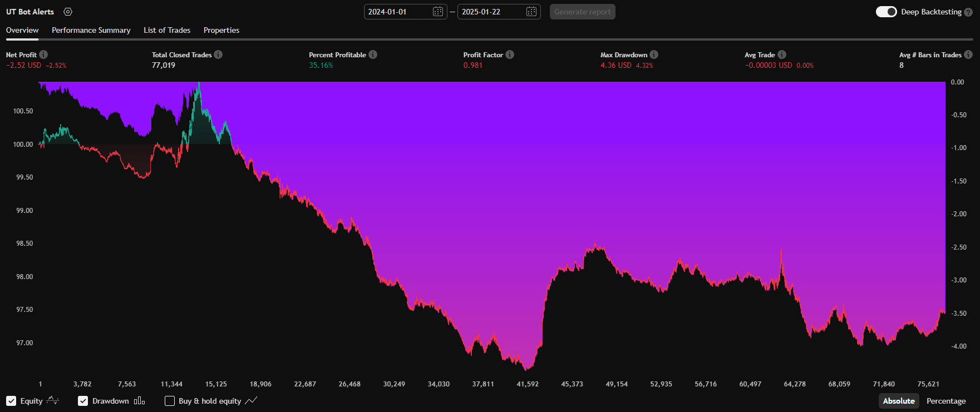The image size is (980, 412).
Task: Click Avg Trade value -0.00003 USD
Action: 769,65
